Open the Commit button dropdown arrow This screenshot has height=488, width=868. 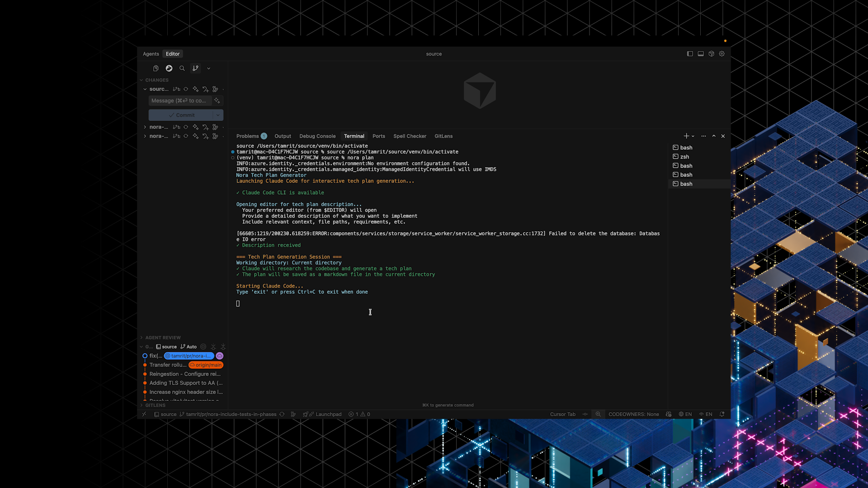[x=218, y=115]
